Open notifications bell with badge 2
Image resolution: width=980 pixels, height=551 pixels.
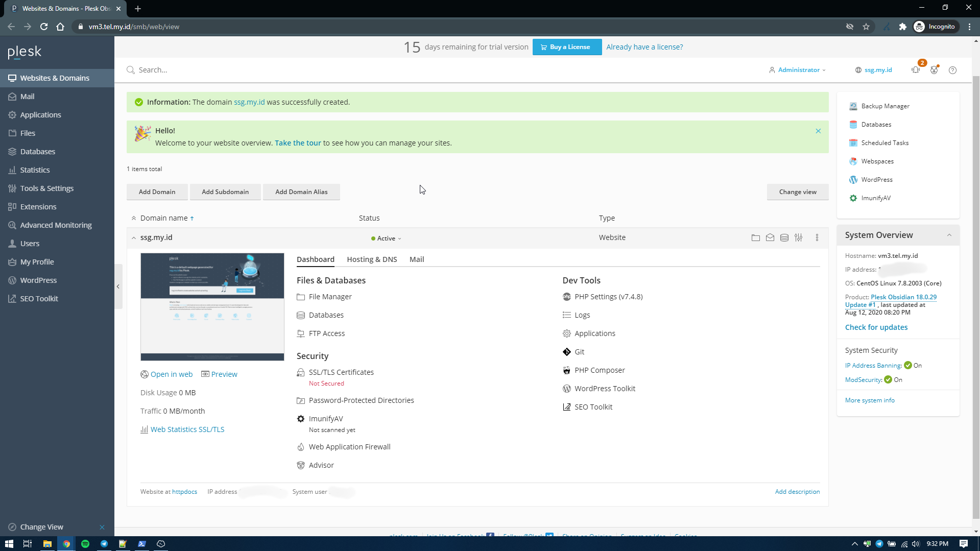click(x=916, y=70)
